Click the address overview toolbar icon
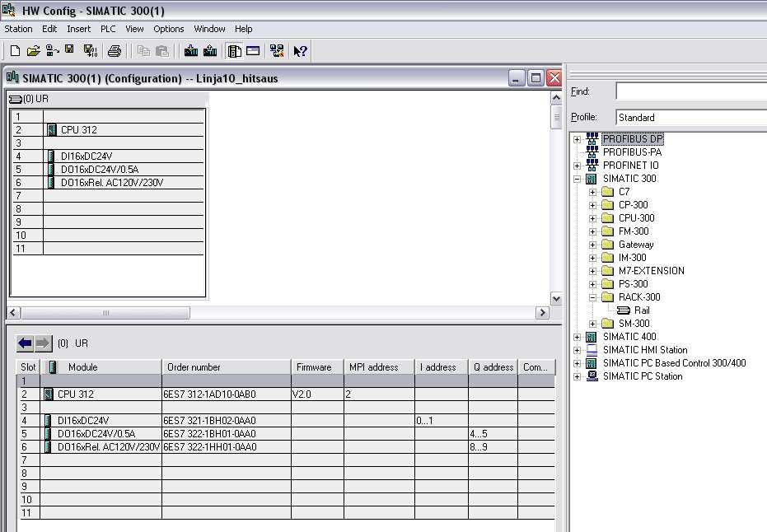Viewport: 767px width, 532px height. click(x=253, y=51)
